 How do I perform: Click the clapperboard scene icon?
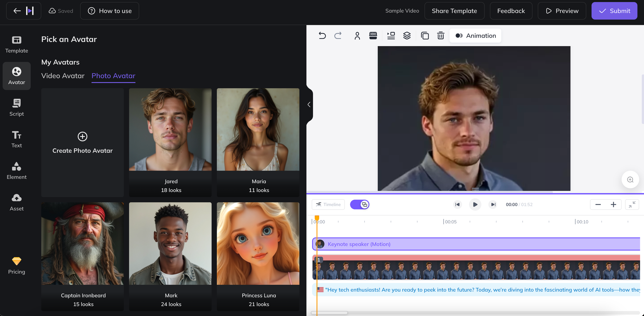(x=373, y=35)
